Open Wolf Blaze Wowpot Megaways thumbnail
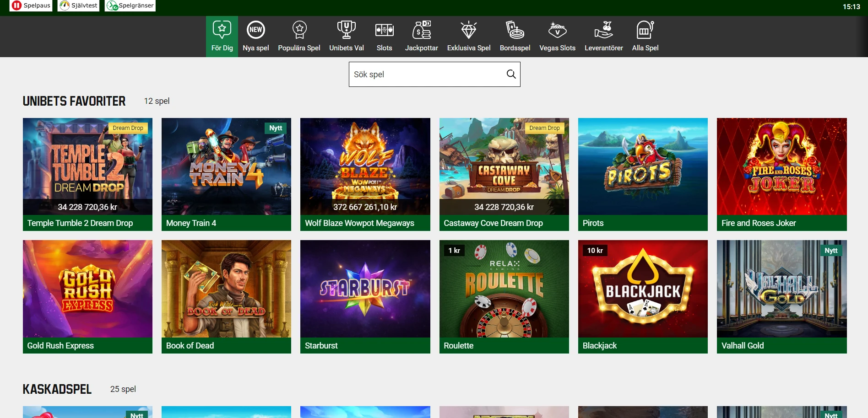868x418 pixels. [365, 166]
